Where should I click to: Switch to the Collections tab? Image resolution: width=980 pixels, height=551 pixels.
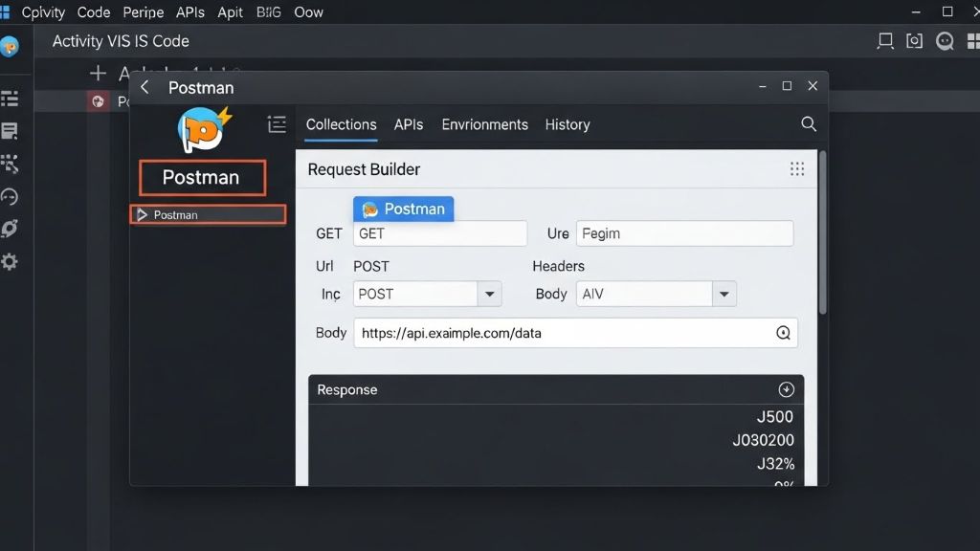[x=341, y=124]
